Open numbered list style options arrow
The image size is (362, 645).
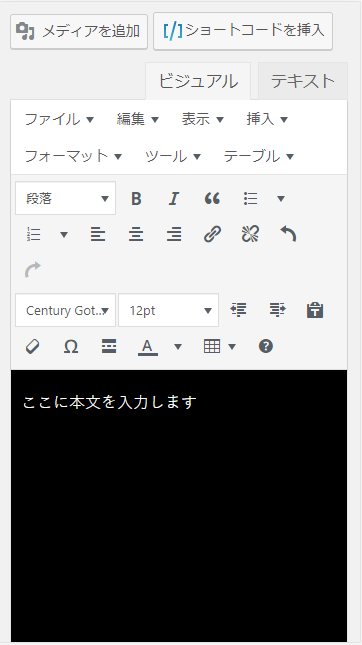(64, 234)
